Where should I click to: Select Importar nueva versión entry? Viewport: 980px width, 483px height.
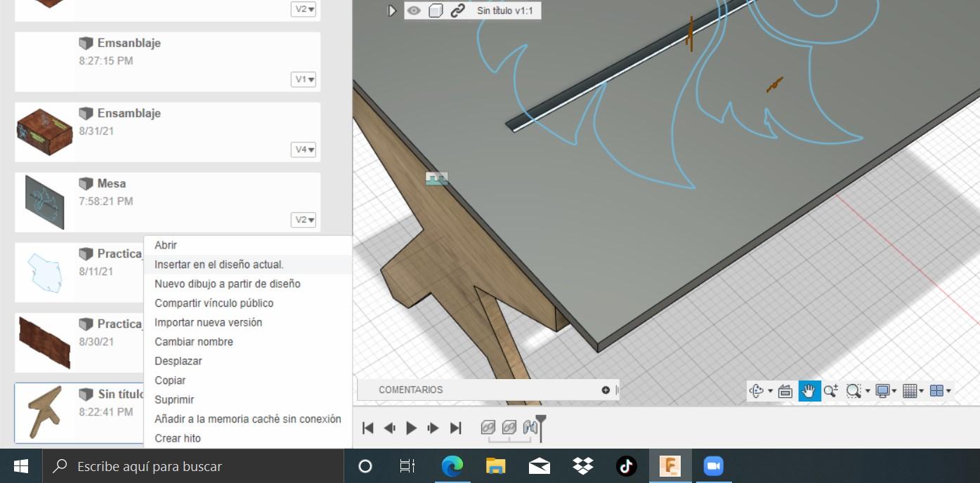209,322
